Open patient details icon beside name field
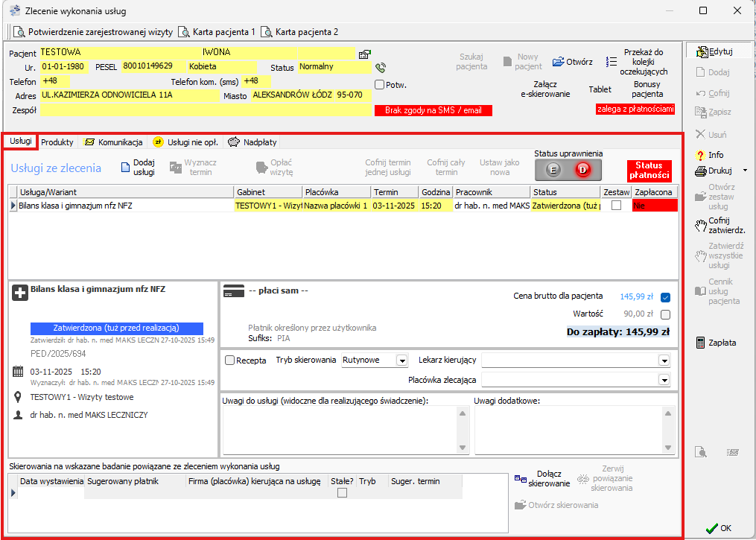The width and height of the screenshot is (756, 540). (x=364, y=54)
